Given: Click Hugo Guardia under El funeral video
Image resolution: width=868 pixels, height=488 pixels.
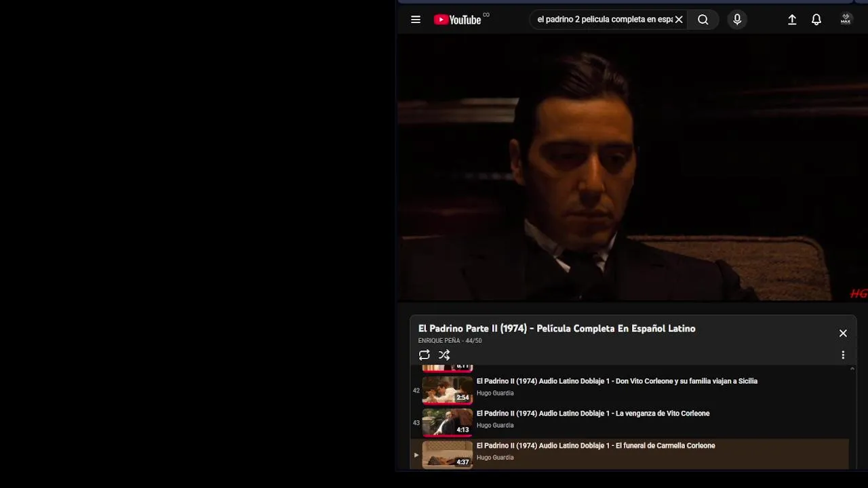Looking at the screenshot, I should click(495, 457).
